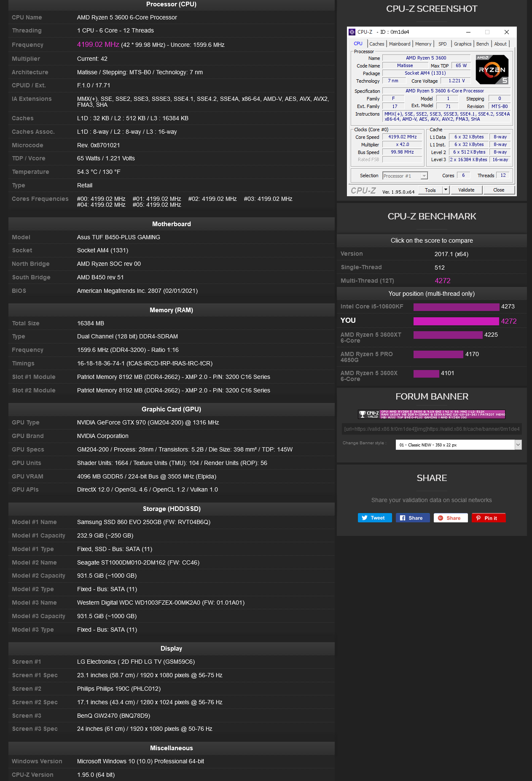532x781 pixels.
Task: Click the AMD Ryzen 5 3600XT score bar
Action: 448,335
